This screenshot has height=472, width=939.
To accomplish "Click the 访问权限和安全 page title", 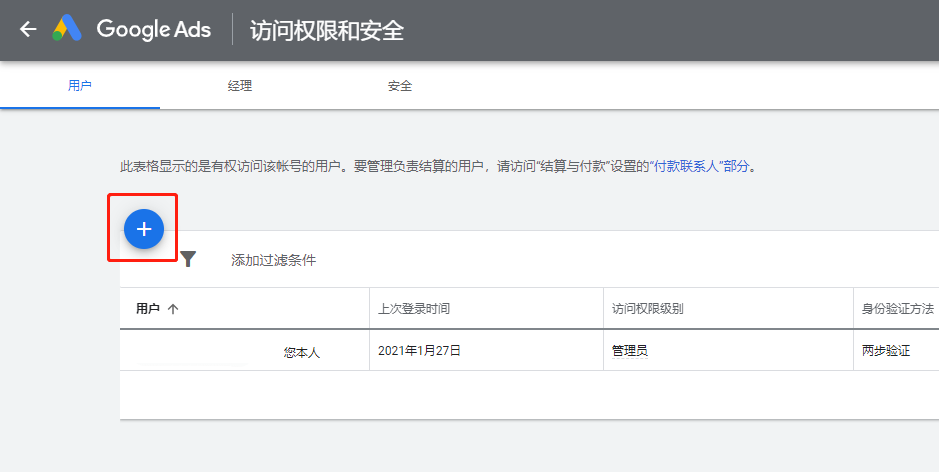I will point(326,30).
